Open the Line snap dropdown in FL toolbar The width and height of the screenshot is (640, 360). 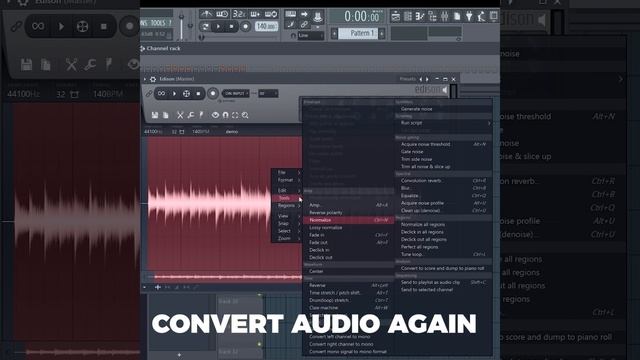tap(311, 36)
